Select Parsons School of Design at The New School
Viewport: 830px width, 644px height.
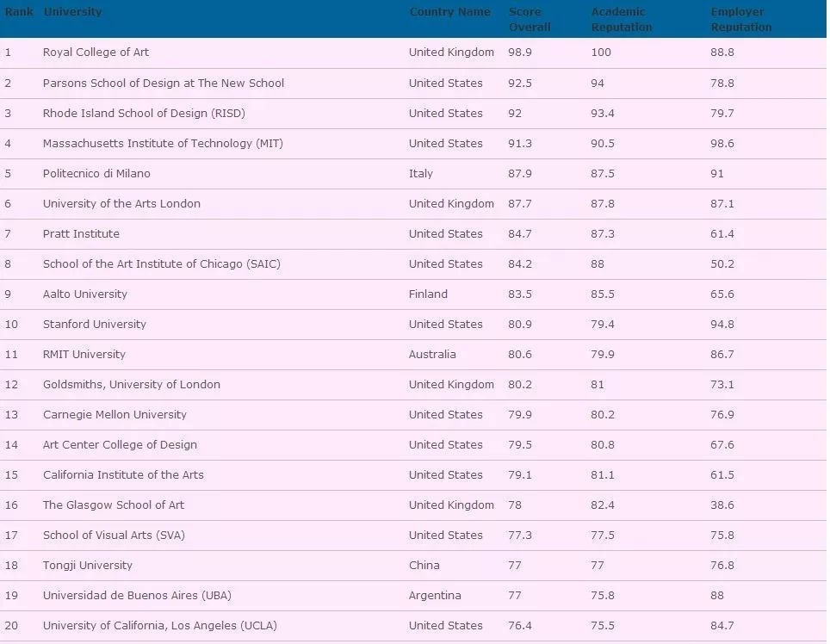(x=164, y=83)
